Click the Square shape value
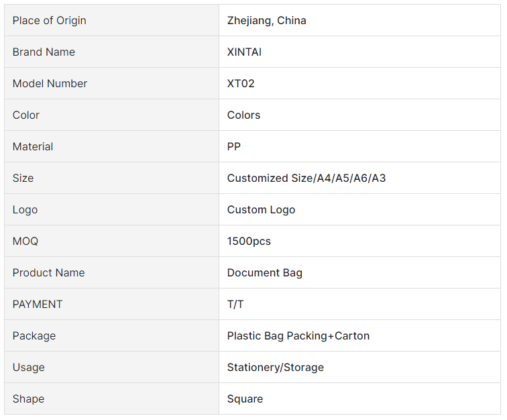 coord(245,399)
